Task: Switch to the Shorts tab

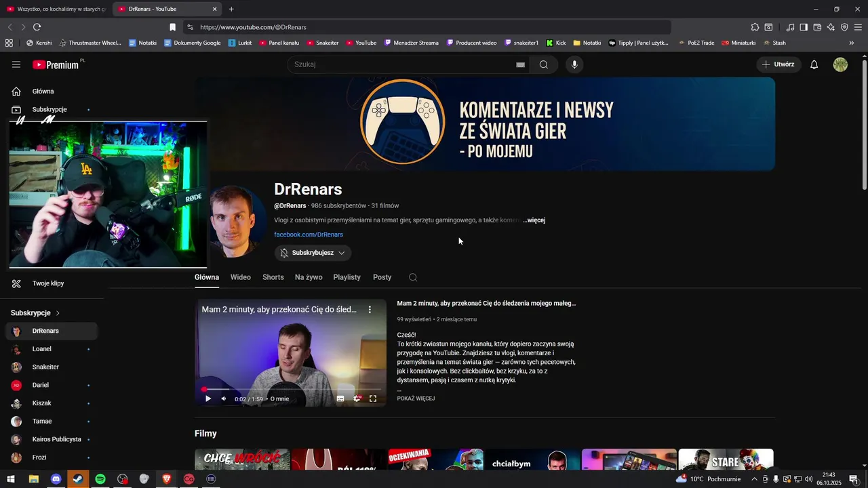Action: coord(273,277)
